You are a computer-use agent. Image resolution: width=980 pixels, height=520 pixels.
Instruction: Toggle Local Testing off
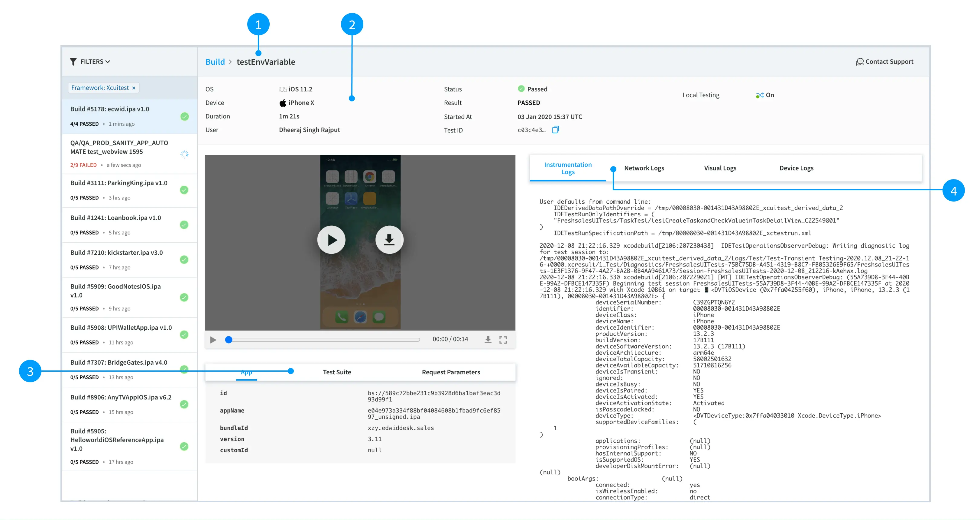(x=759, y=95)
